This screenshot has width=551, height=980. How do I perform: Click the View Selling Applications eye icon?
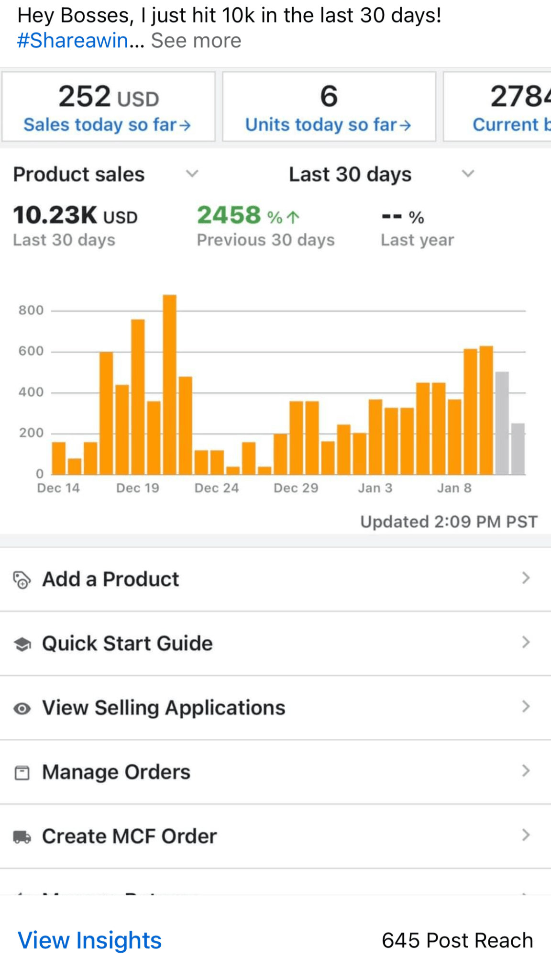click(x=22, y=708)
